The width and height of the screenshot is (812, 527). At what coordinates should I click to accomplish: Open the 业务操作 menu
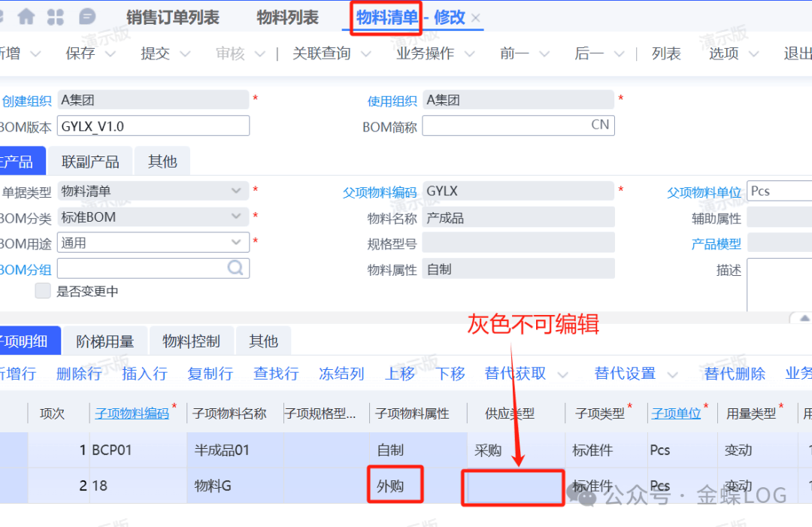click(x=426, y=53)
